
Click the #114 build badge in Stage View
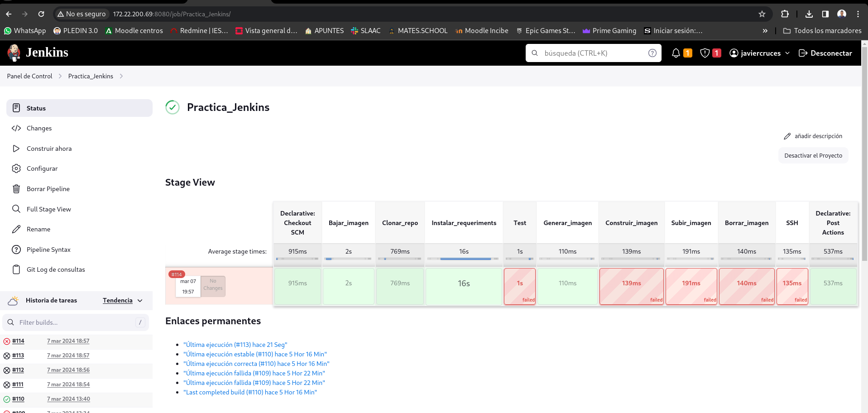tap(177, 274)
